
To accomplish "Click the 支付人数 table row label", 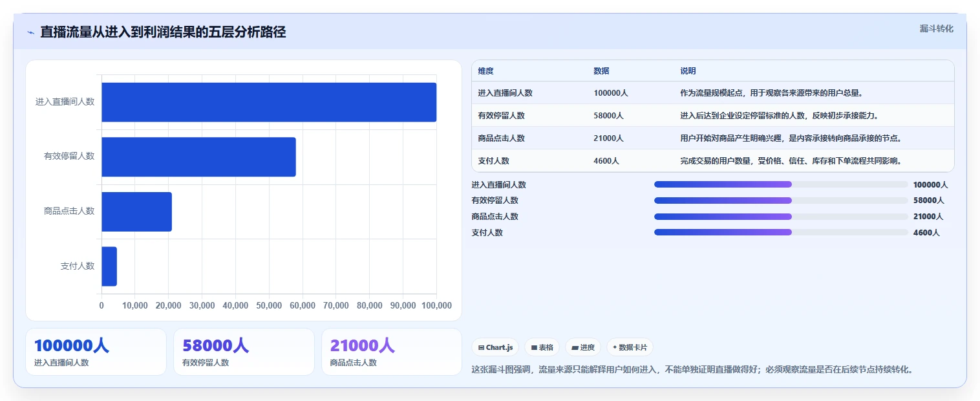I will pyautogui.click(x=494, y=161).
